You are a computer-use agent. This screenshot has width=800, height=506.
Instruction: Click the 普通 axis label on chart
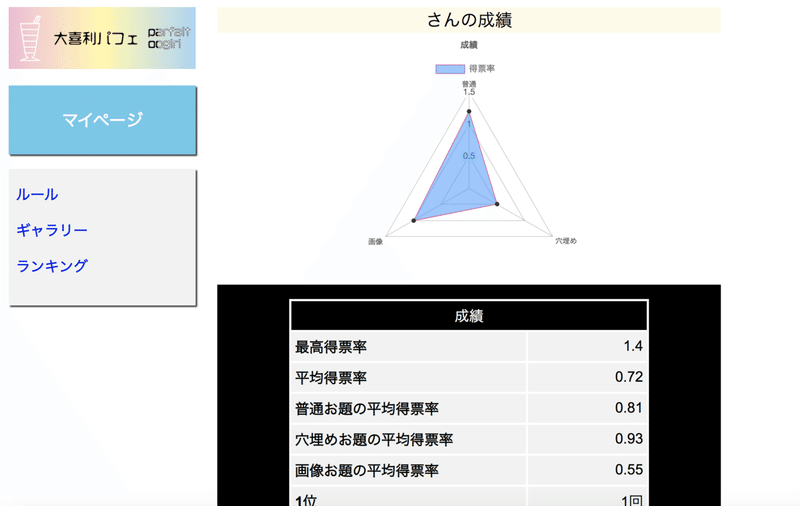click(469, 84)
